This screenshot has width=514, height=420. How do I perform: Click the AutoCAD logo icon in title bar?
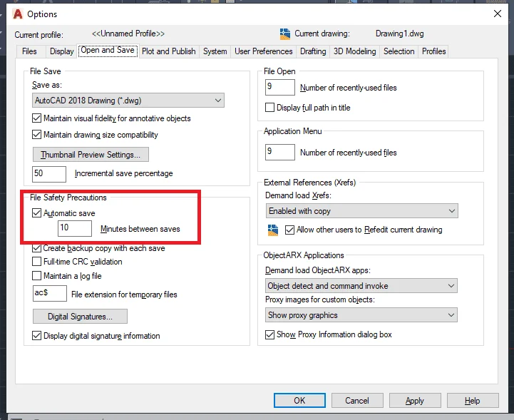pos(18,14)
